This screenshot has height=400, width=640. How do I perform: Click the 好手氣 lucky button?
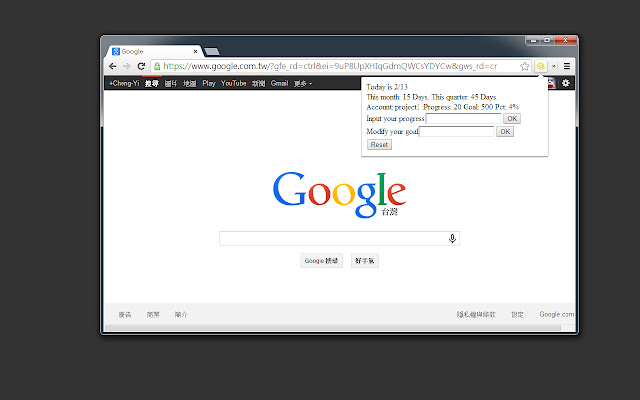[364, 260]
